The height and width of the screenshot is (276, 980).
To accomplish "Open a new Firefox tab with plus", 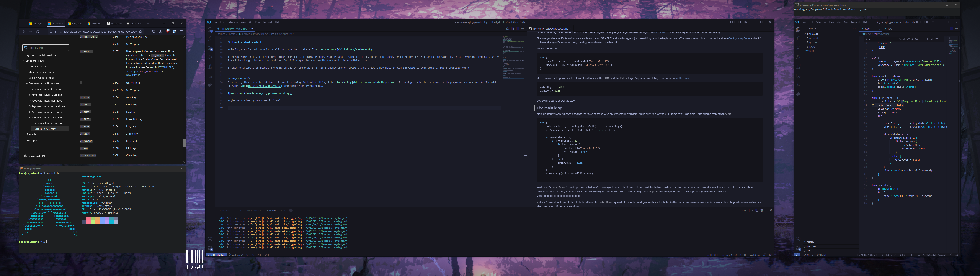I will pos(148,23).
